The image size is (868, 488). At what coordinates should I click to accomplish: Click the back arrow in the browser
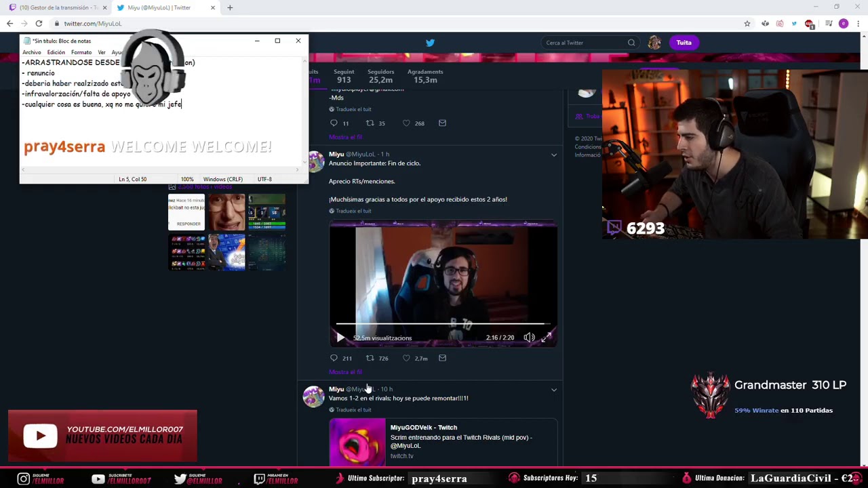9,24
